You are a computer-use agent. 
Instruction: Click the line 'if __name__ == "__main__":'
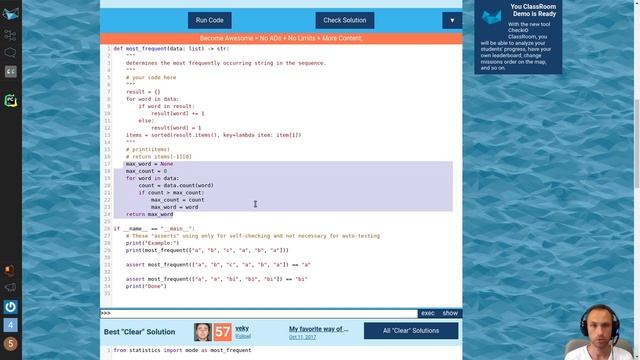(154, 229)
